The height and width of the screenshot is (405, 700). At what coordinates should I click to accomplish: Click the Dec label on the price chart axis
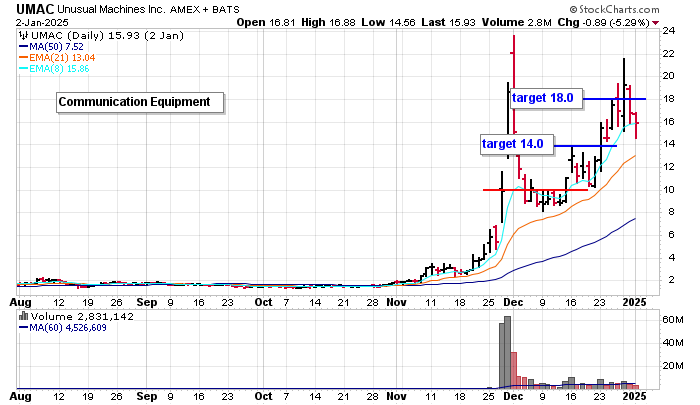click(513, 302)
